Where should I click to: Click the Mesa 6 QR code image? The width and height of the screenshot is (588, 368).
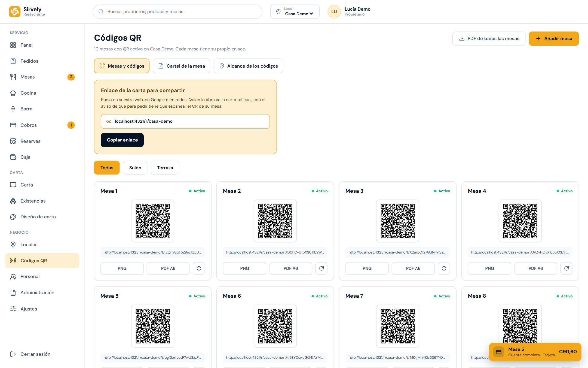(x=275, y=326)
